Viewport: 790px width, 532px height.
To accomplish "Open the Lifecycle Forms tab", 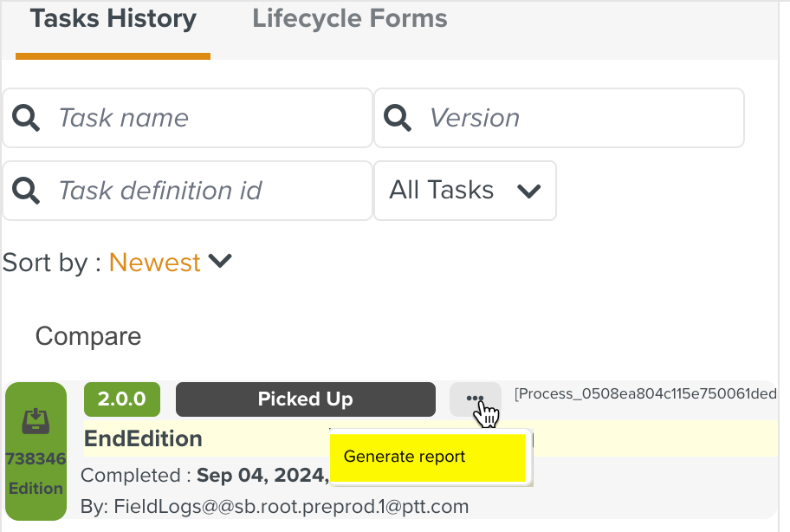I will point(349,19).
